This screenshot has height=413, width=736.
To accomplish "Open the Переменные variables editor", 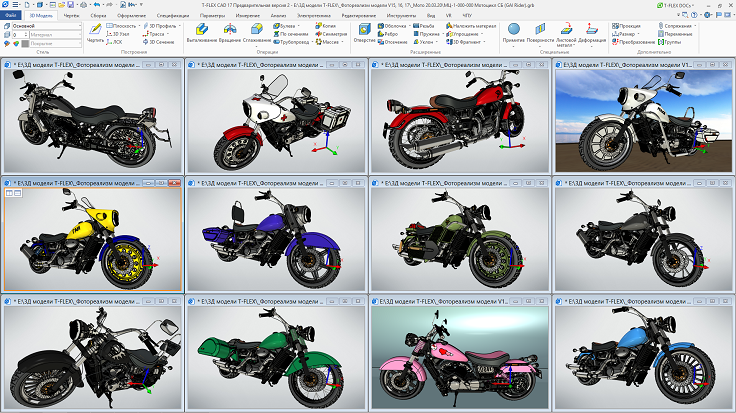I will click(x=675, y=34).
